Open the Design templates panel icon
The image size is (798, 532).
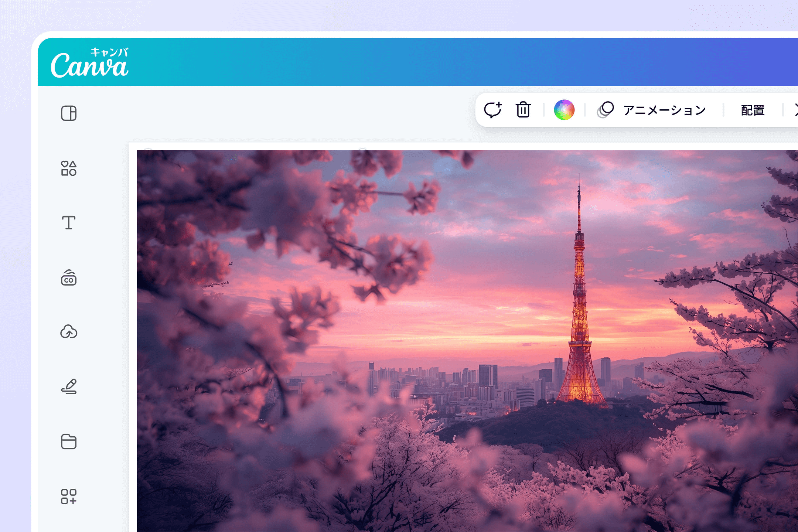(69, 113)
